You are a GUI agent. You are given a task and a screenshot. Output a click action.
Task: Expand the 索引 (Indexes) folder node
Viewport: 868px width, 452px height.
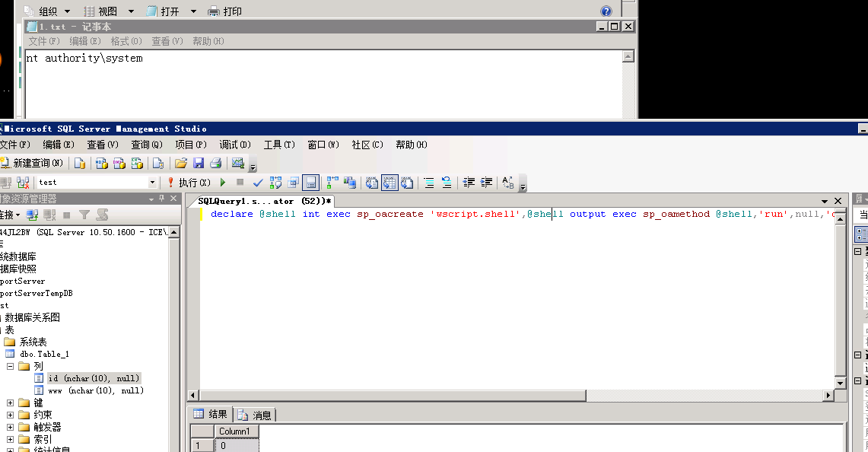click(10, 439)
